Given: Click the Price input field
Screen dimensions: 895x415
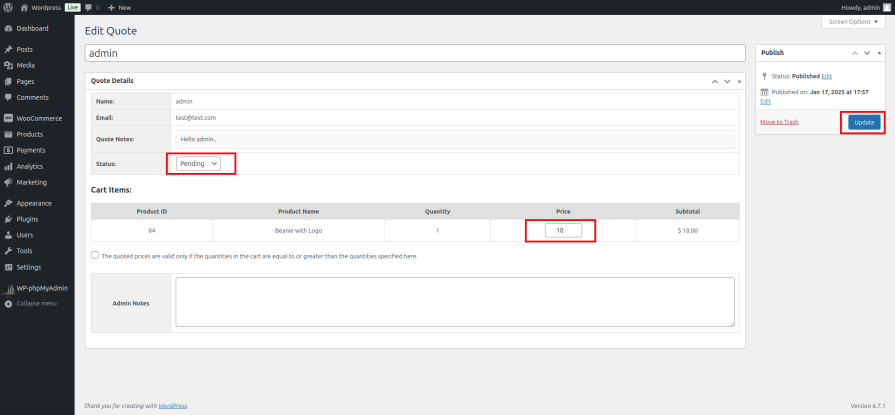Looking at the screenshot, I should pos(563,231).
